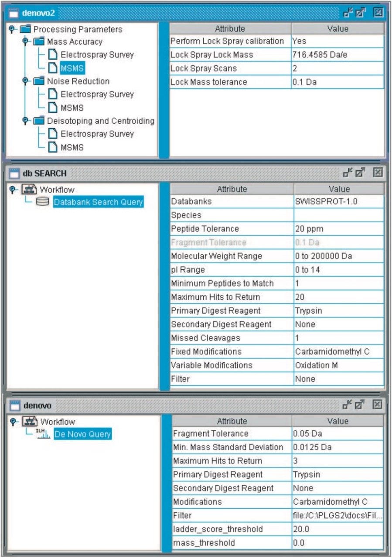
Task: Maximize the denovo2 window
Action: [x=361, y=13]
